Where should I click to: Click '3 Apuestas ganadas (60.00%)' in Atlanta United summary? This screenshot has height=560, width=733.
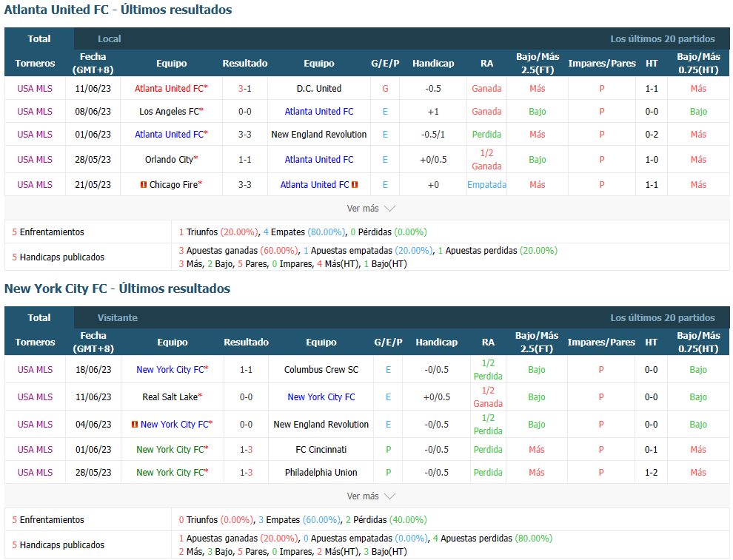coord(238,251)
